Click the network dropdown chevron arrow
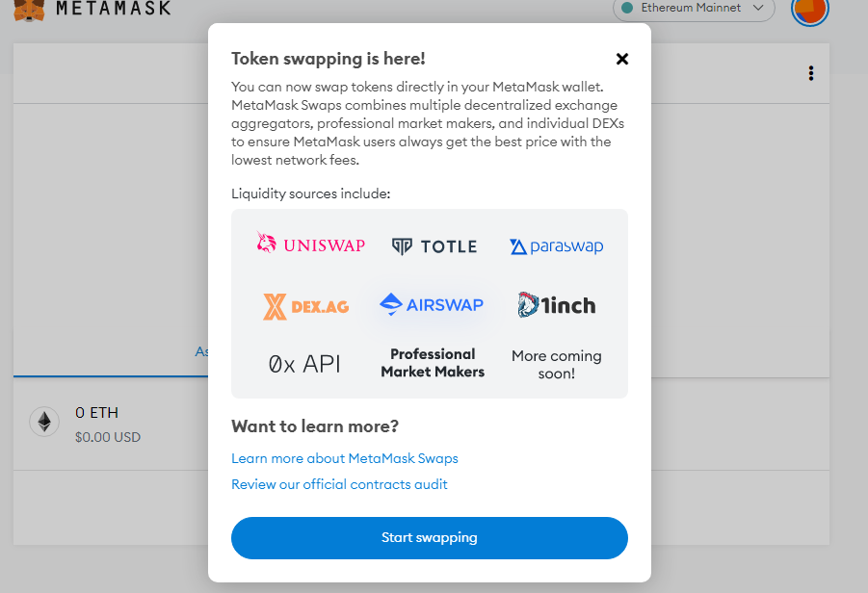This screenshot has width=868, height=593. (x=758, y=9)
